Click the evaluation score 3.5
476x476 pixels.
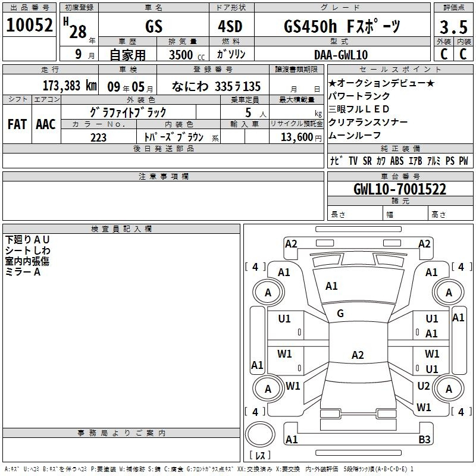tap(453, 27)
